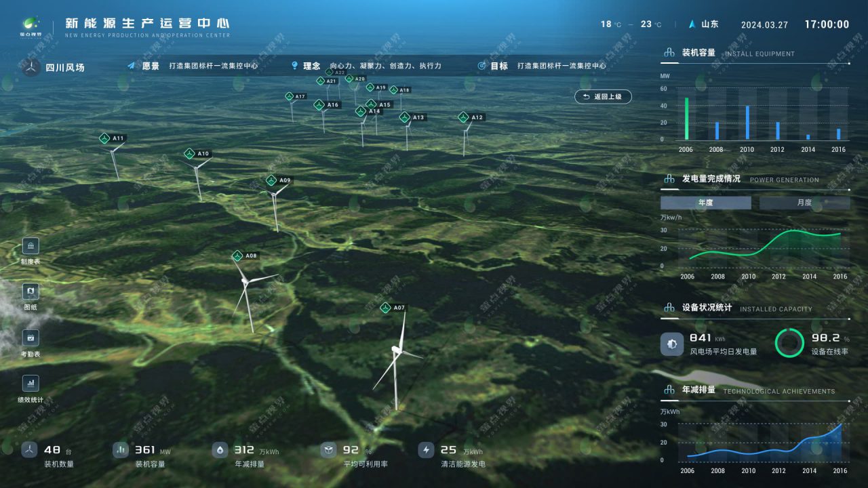The height and width of the screenshot is (488, 868).
Task: Click the 装机容量 bar chart stat icon
Action: (x=121, y=449)
